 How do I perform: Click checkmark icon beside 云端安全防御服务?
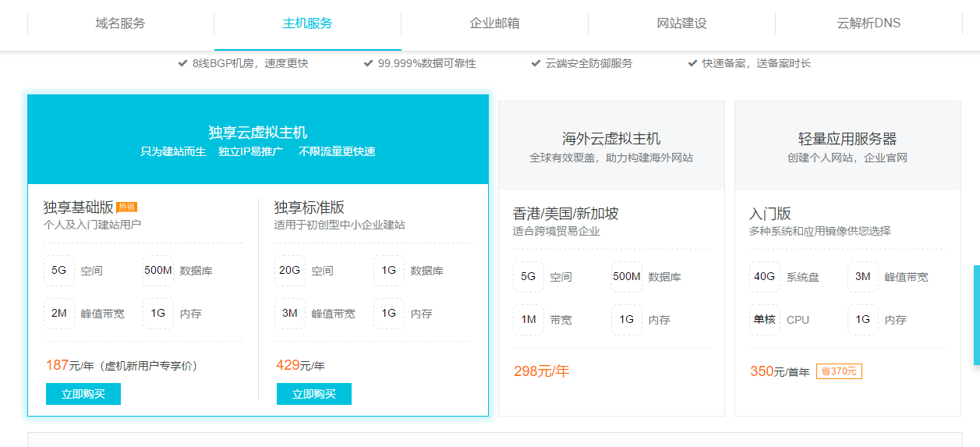(x=536, y=63)
